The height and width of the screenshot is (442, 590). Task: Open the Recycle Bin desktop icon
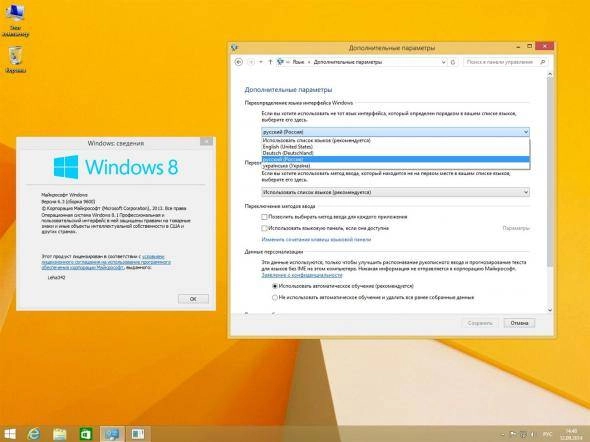[16, 59]
